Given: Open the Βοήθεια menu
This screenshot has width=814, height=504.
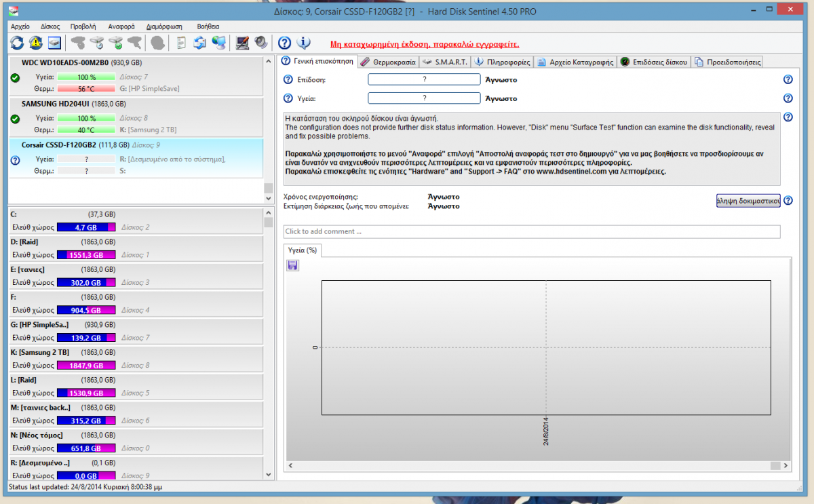Looking at the screenshot, I should click(x=208, y=26).
